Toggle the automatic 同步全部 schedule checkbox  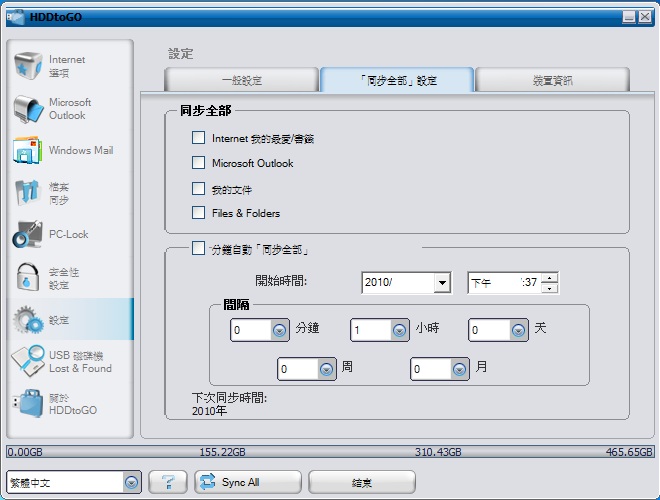(x=198, y=248)
